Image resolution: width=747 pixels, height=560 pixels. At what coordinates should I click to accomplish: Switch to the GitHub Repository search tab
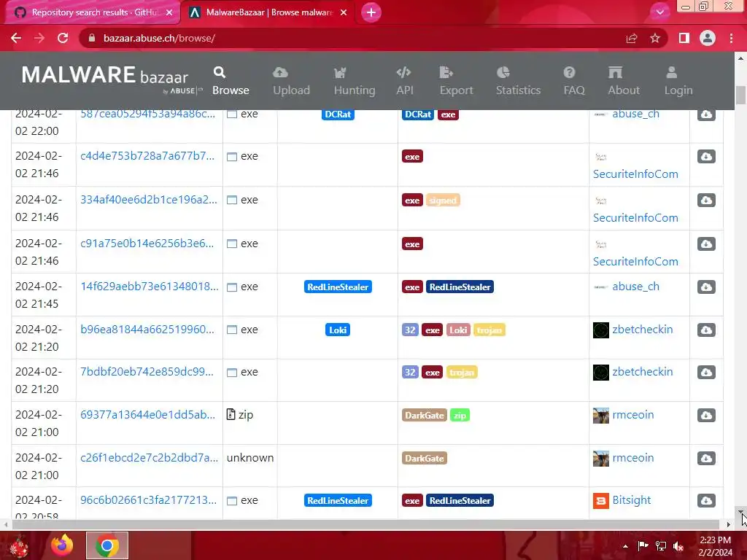93,12
